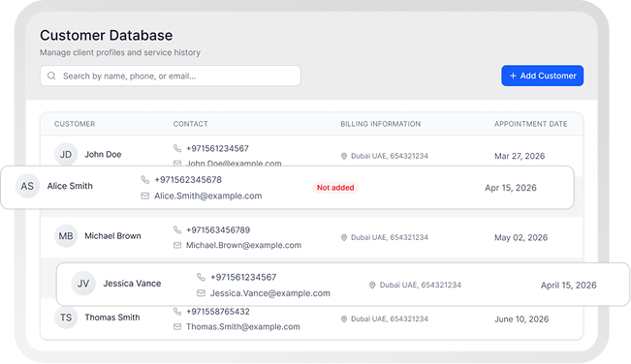Click mail icon beside Thomas.Smith@example.com
This screenshot has height=364, width=631.
coord(177,326)
